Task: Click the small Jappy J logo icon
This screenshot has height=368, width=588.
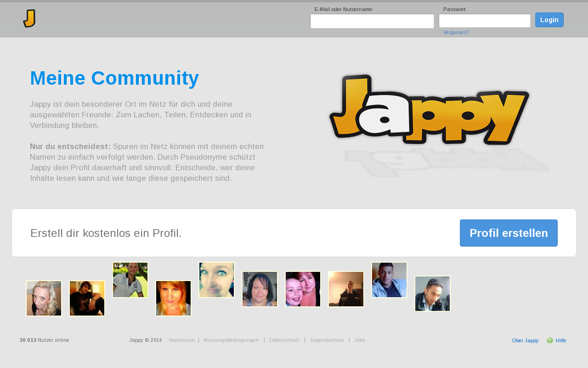Action: pyautogui.click(x=29, y=18)
